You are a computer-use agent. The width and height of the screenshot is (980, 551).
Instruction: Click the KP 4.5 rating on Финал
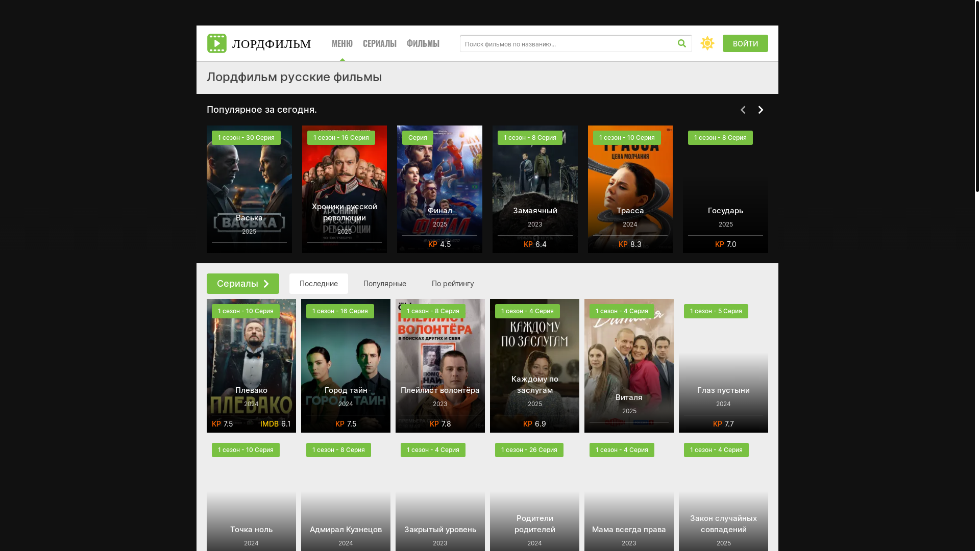pyautogui.click(x=439, y=244)
